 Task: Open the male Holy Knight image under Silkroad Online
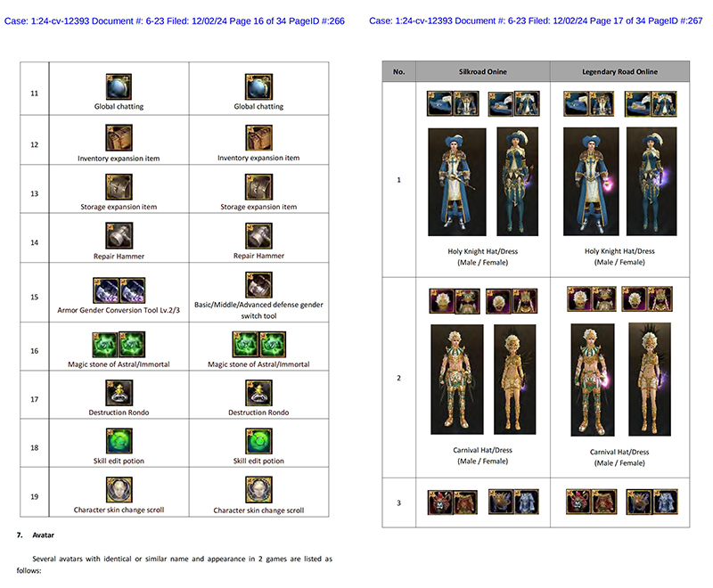click(x=457, y=182)
